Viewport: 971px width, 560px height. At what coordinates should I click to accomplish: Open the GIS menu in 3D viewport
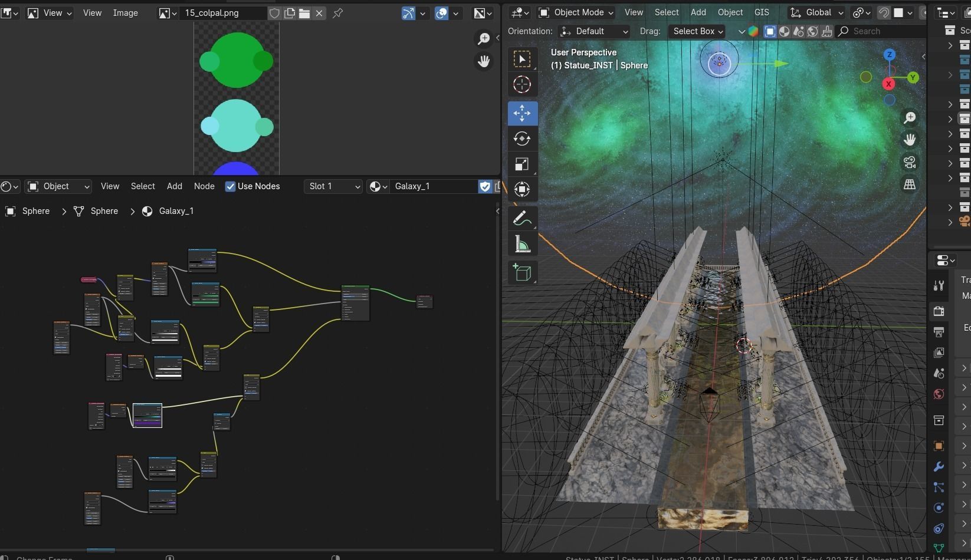coord(762,12)
